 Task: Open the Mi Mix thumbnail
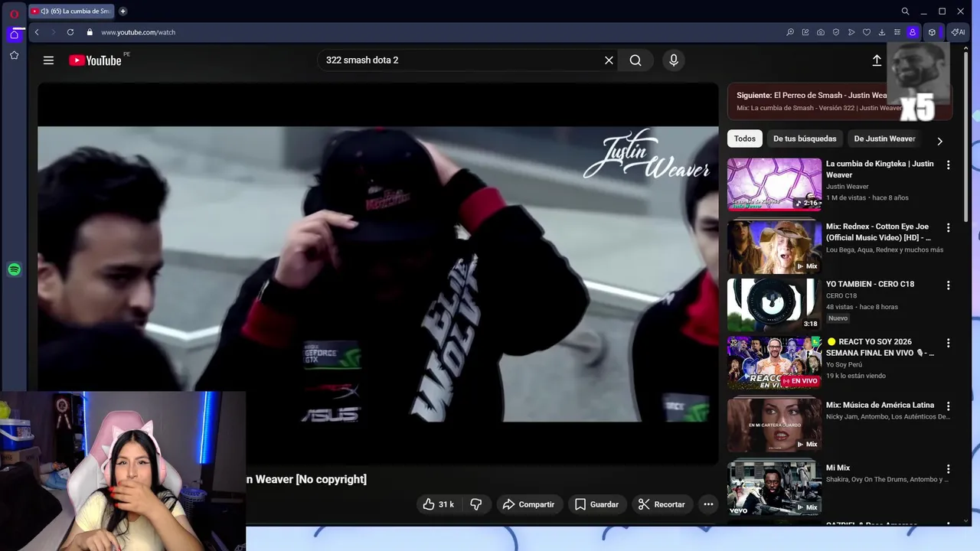pyautogui.click(x=774, y=487)
